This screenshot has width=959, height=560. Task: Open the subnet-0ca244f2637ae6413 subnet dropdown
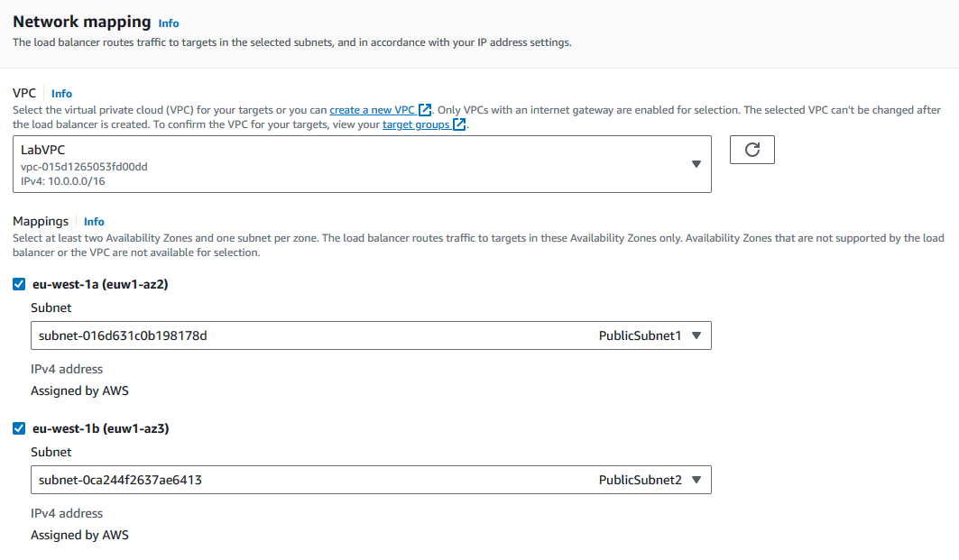372,480
